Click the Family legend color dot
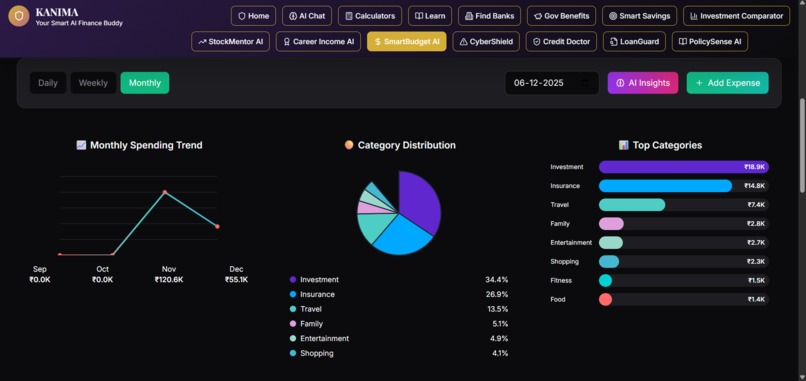 (293, 324)
